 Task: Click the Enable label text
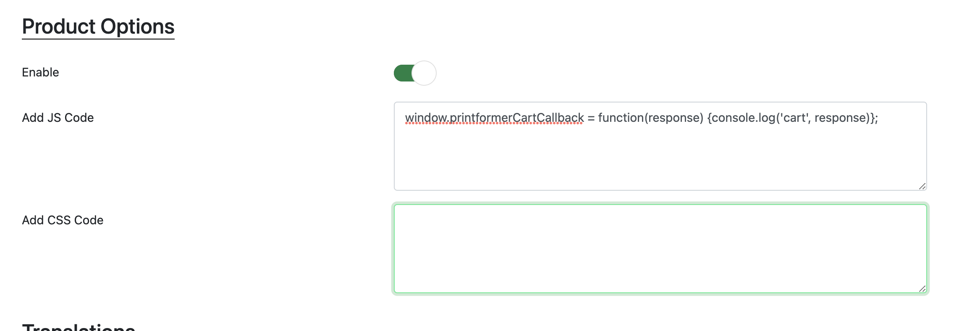40,72
